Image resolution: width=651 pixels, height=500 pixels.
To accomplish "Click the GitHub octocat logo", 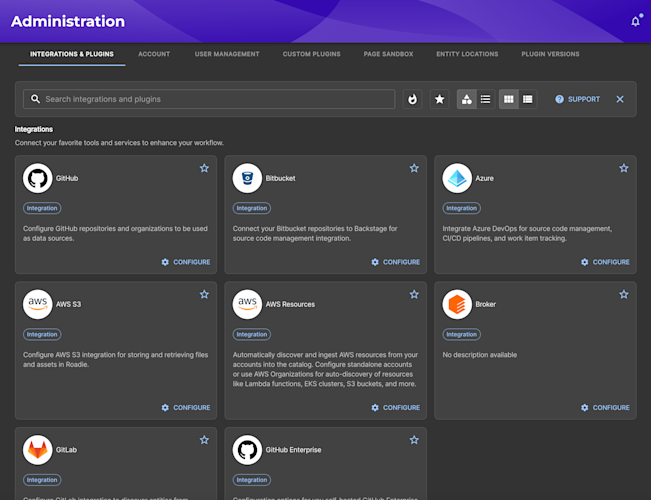I will click(37, 178).
